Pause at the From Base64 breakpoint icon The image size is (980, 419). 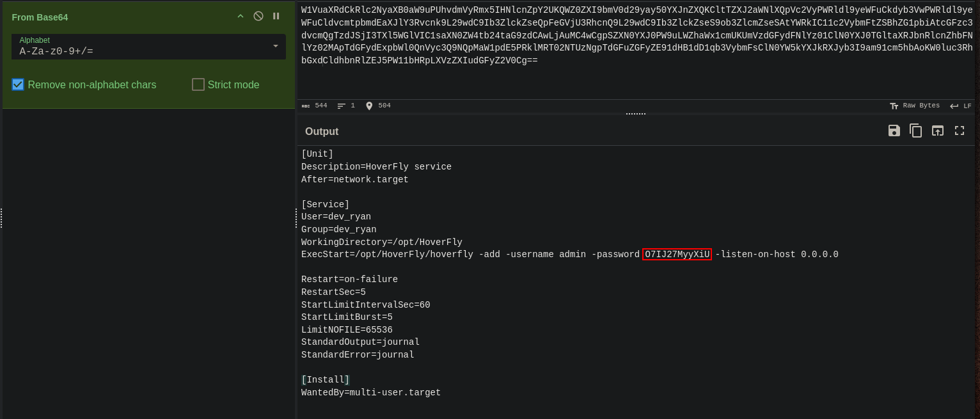click(276, 16)
